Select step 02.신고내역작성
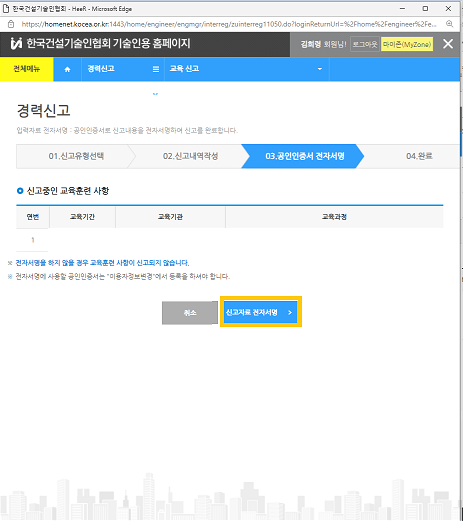The image size is (463, 521). (x=190, y=156)
